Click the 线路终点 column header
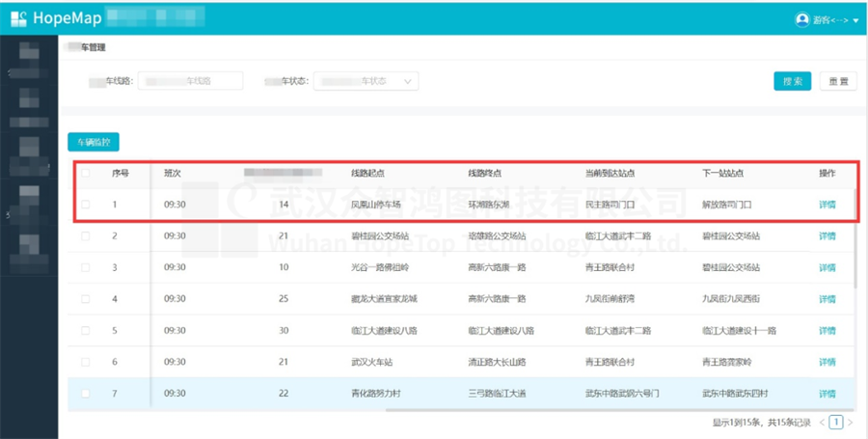Screen dimensions: 868x439 click(485, 174)
